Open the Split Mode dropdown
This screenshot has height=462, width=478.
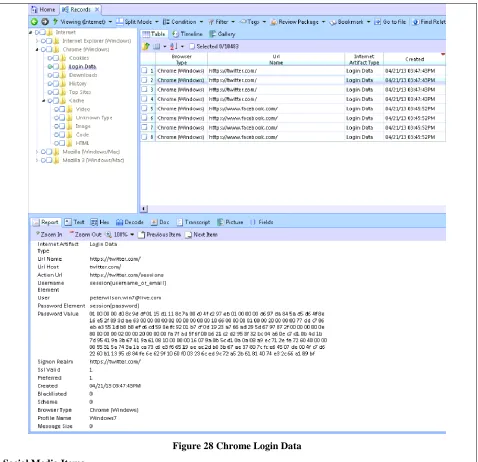(x=157, y=22)
